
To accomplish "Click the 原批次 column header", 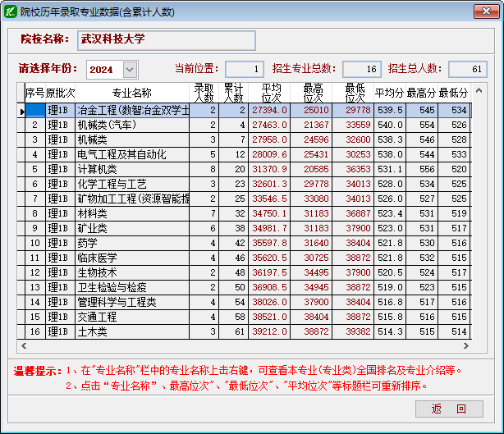I will tap(60, 94).
